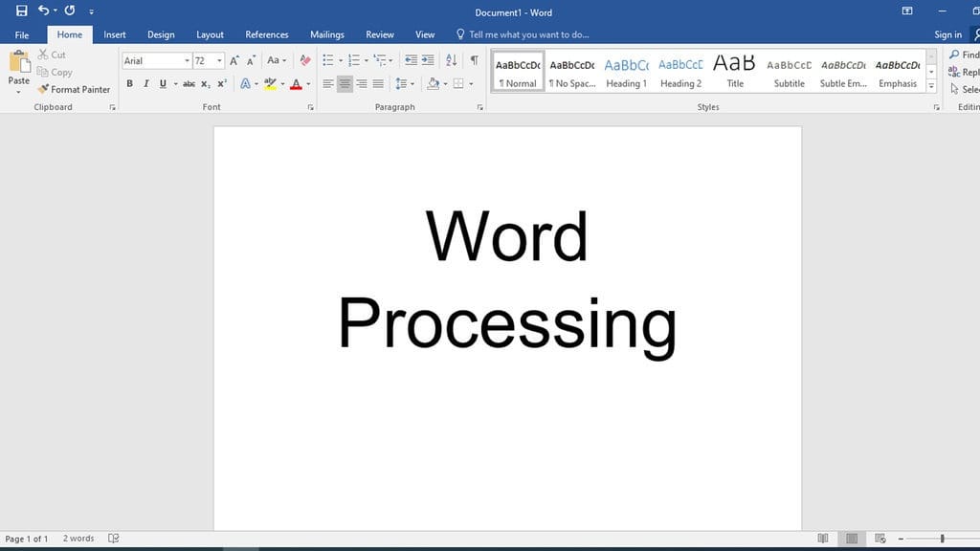
Task: Show paragraph formatting marks
Action: pos(474,58)
